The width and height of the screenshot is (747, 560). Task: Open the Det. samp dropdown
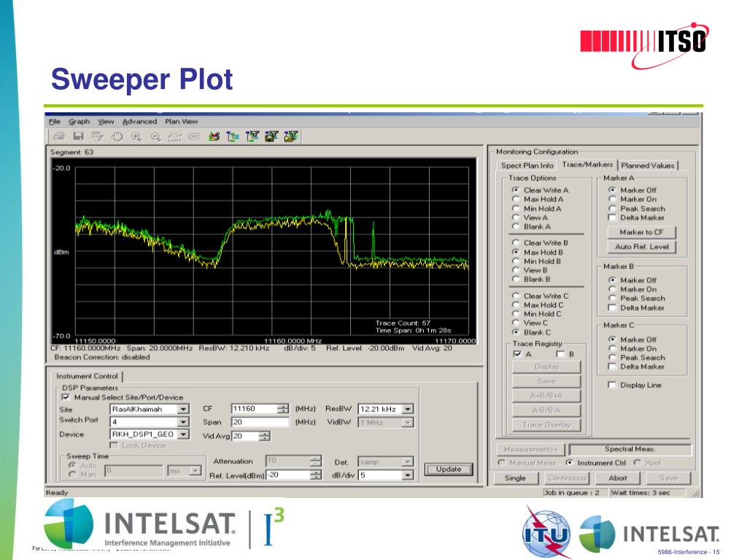(407, 462)
